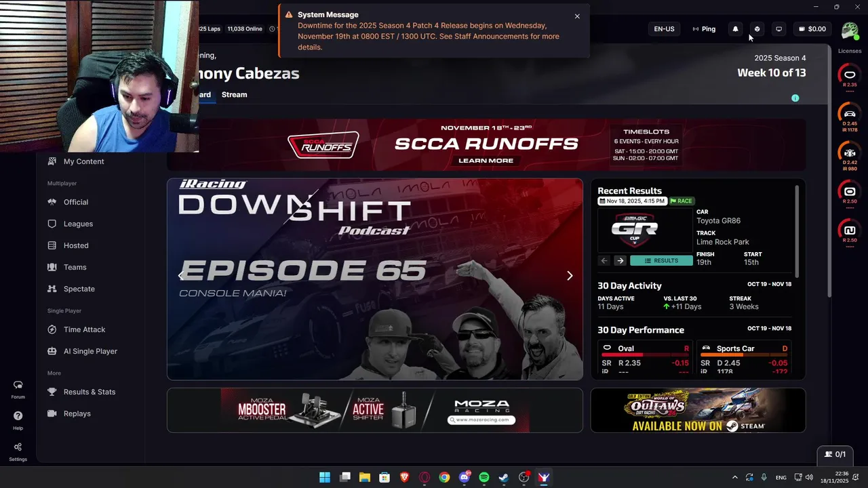Go to previous recent result
The height and width of the screenshot is (488, 868).
(x=604, y=261)
